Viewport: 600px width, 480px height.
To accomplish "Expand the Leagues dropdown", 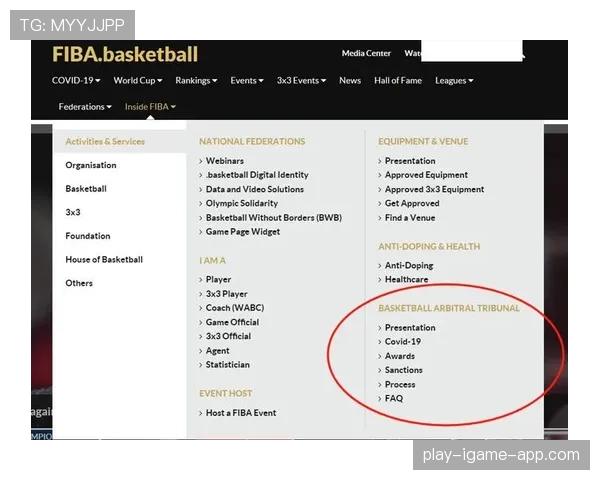I will [454, 80].
